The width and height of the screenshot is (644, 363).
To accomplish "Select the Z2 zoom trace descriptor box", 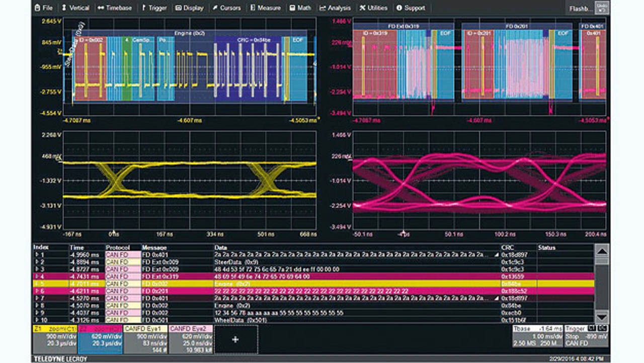I will (100, 339).
